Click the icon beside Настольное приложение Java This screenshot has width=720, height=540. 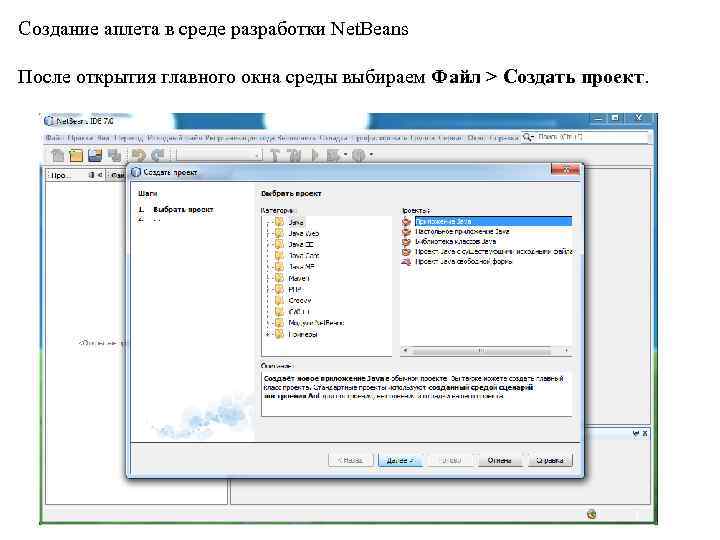[x=406, y=231]
